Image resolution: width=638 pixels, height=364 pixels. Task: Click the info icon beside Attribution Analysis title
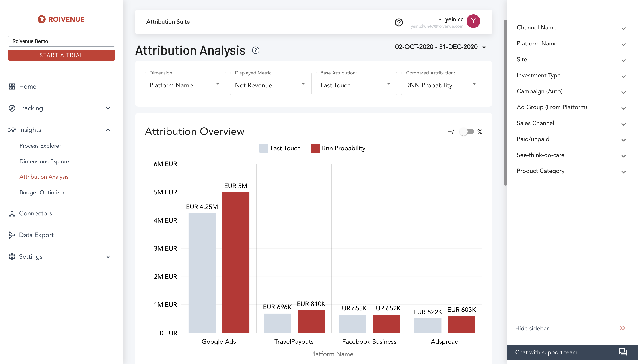click(x=255, y=50)
